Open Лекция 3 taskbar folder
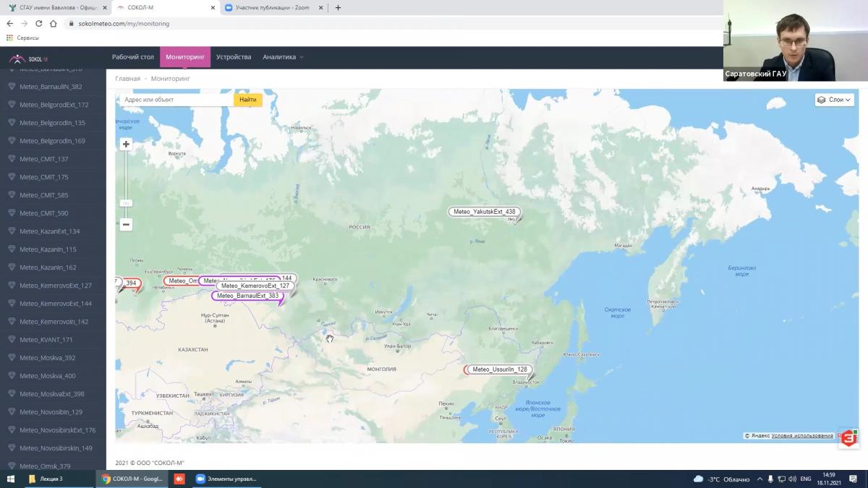The height and width of the screenshot is (488, 868). click(x=58, y=479)
